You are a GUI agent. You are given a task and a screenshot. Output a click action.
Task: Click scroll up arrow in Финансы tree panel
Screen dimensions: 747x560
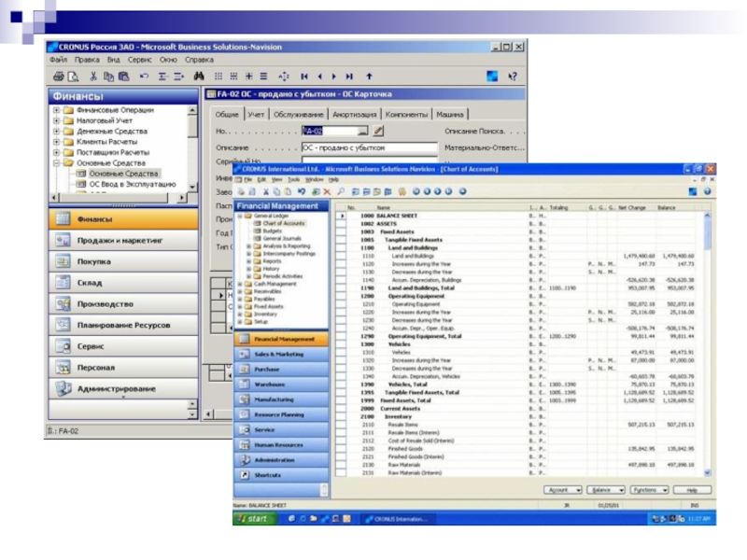(192, 110)
